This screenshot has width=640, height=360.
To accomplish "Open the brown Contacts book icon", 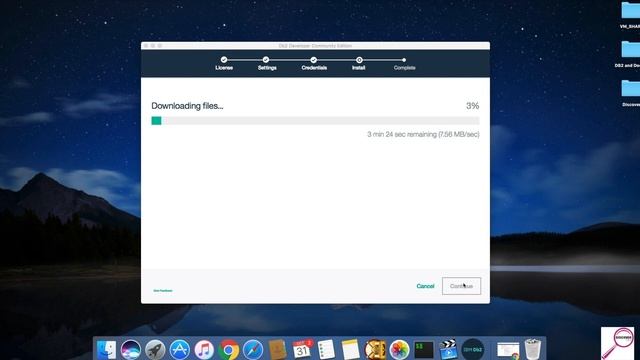I will coord(278,349).
